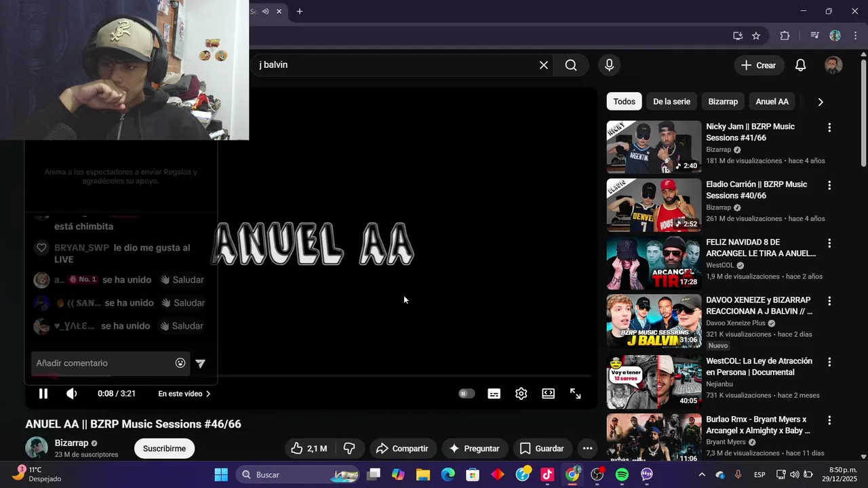Send the live chat comment arrow icon
The image size is (868, 488).
tap(201, 363)
